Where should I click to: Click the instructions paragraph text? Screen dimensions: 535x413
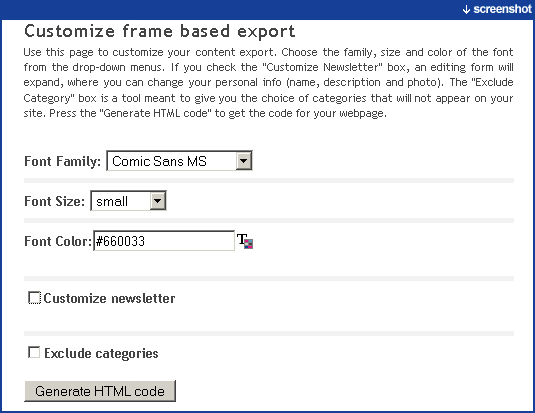click(x=269, y=83)
